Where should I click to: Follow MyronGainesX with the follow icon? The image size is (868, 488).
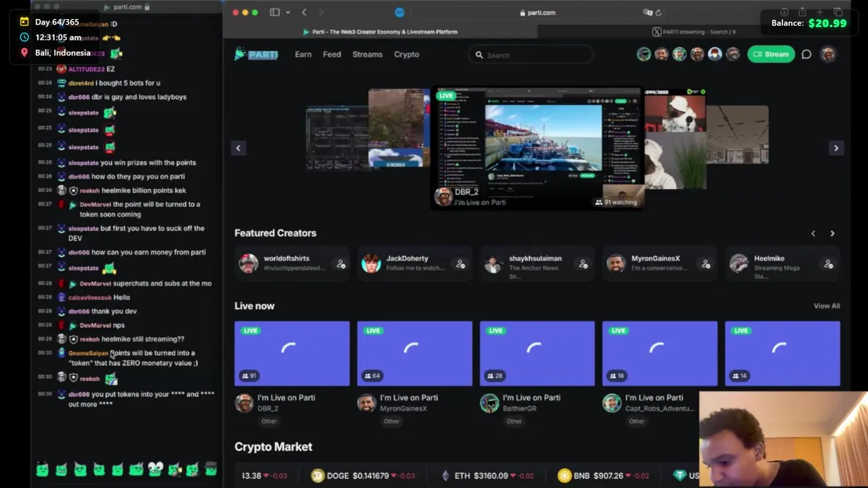coord(706,264)
